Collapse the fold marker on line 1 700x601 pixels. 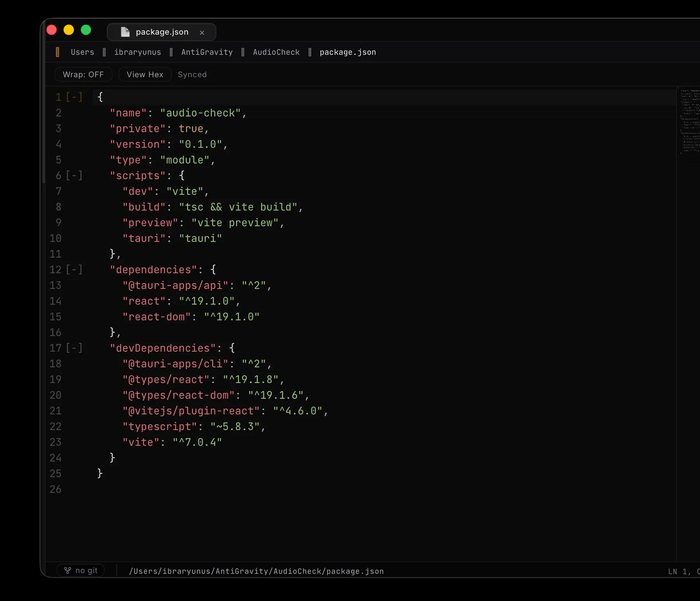[74, 97]
